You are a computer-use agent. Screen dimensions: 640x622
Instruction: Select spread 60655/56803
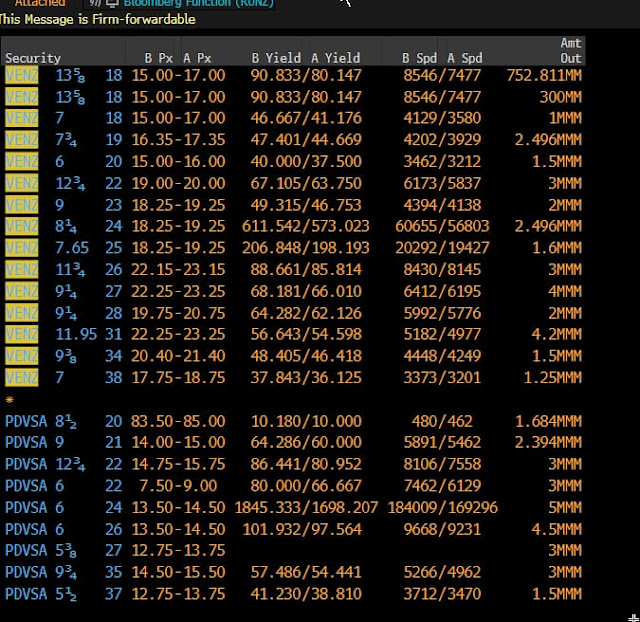pos(442,226)
